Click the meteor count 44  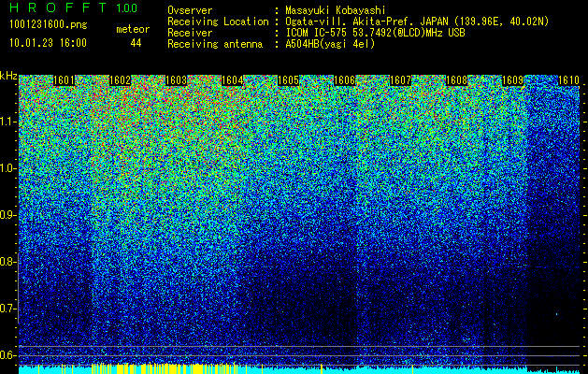coord(136,43)
